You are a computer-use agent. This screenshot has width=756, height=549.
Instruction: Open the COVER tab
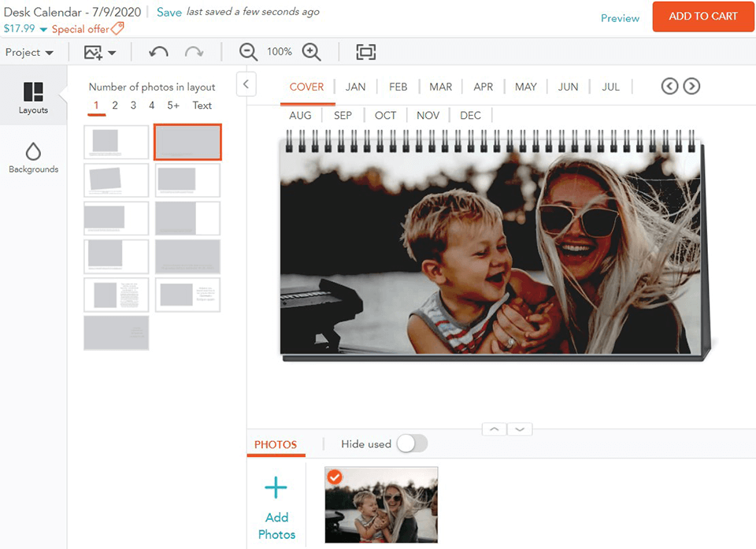(306, 87)
